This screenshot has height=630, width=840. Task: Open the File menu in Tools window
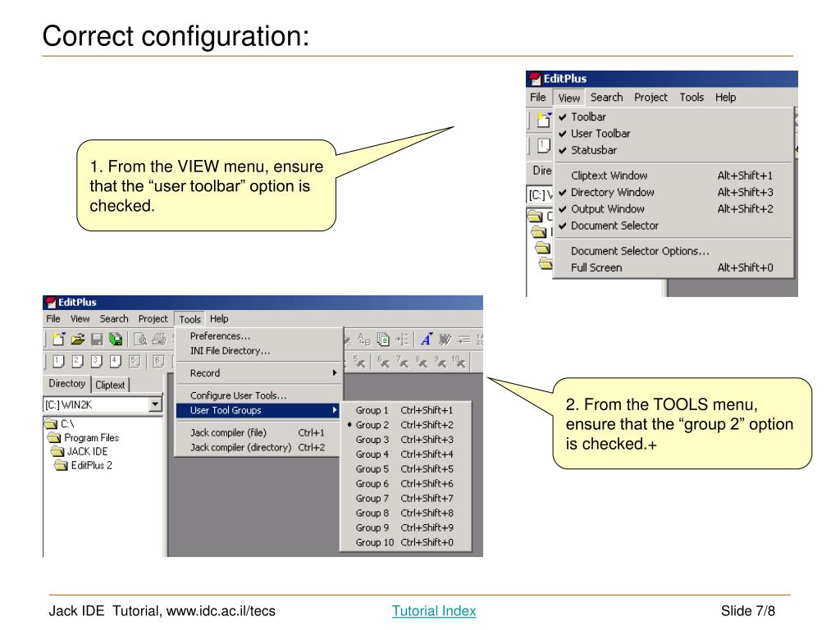(53, 319)
